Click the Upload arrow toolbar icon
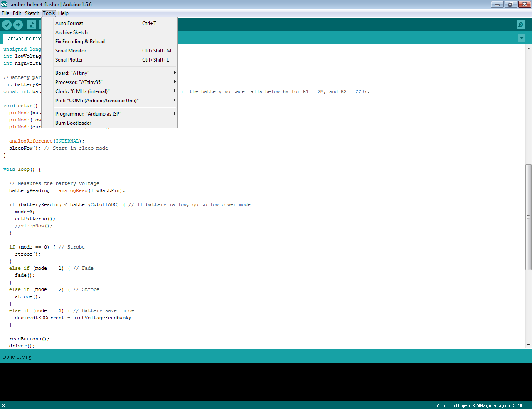Image resolution: width=532 pixels, height=409 pixels. [x=18, y=25]
